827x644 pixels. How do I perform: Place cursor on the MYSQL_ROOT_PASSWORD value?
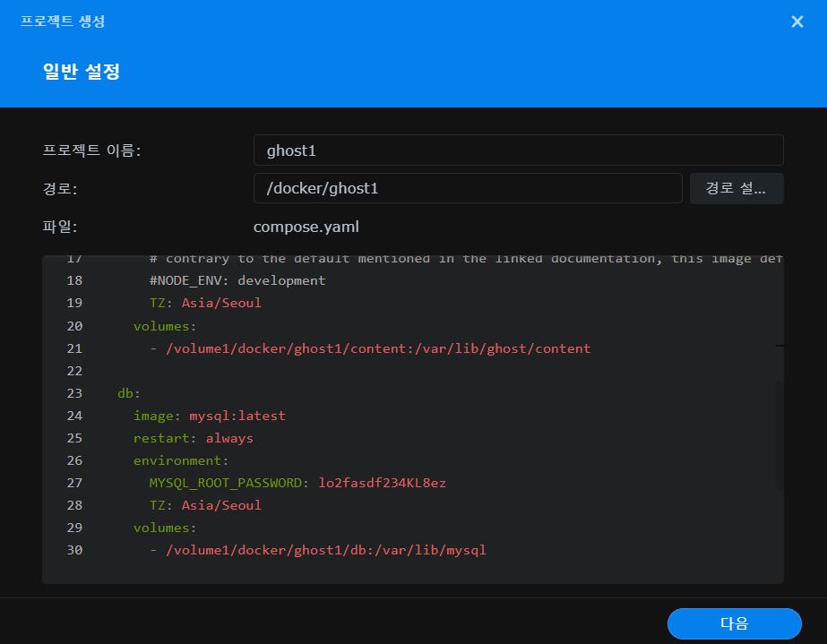382,483
